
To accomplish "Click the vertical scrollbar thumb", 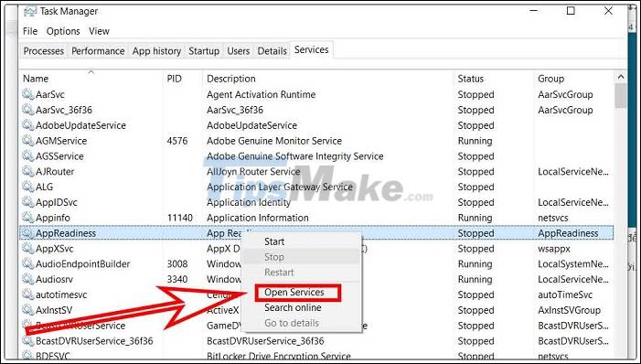I will pyautogui.click(x=621, y=96).
